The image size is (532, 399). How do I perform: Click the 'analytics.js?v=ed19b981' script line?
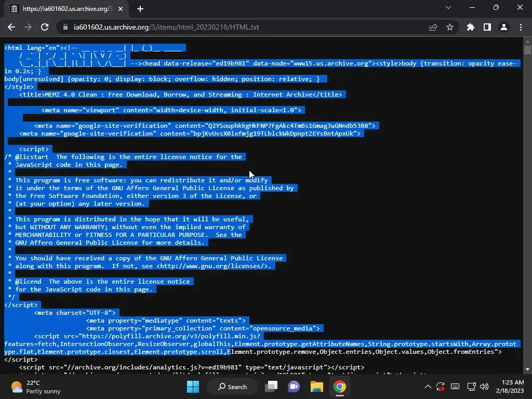(x=192, y=367)
